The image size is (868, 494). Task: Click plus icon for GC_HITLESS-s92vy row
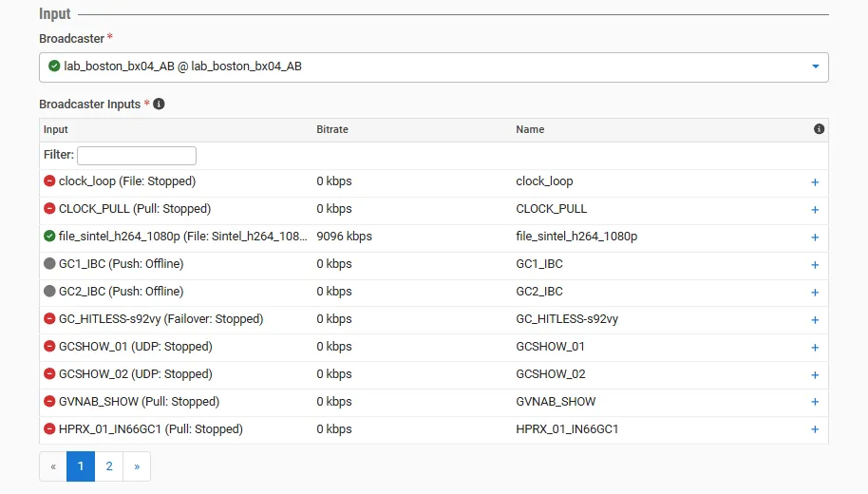pos(815,320)
